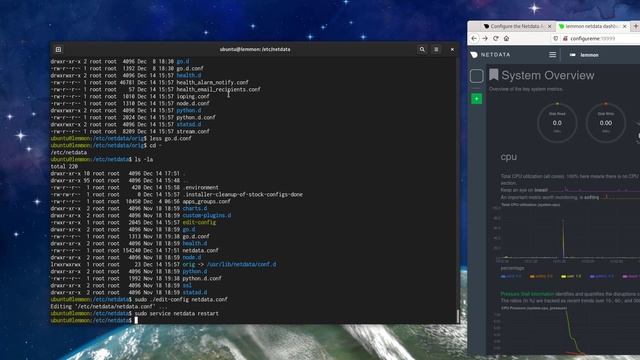
Task: Toggle the Netdata sidebar hamburger menu
Action: point(552,55)
